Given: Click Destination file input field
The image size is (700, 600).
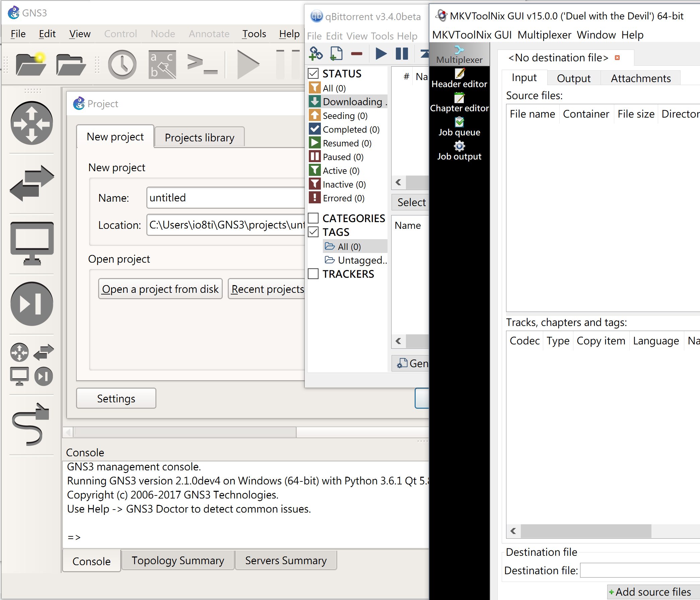Looking at the screenshot, I should coord(640,570).
